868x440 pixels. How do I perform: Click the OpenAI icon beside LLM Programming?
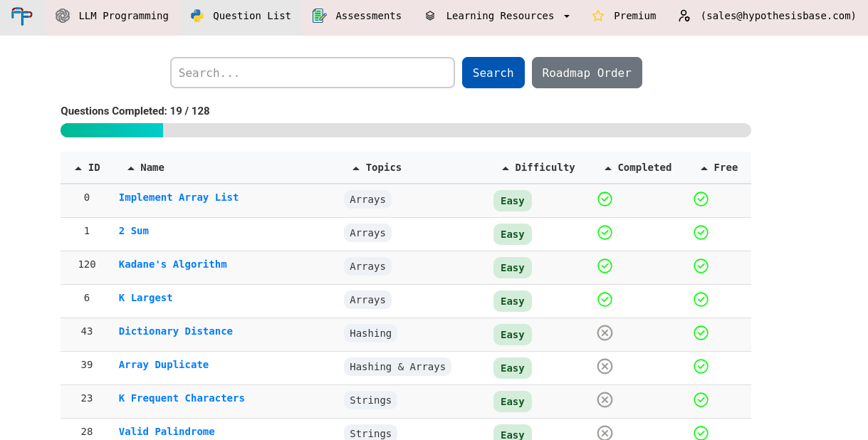point(63,16)
